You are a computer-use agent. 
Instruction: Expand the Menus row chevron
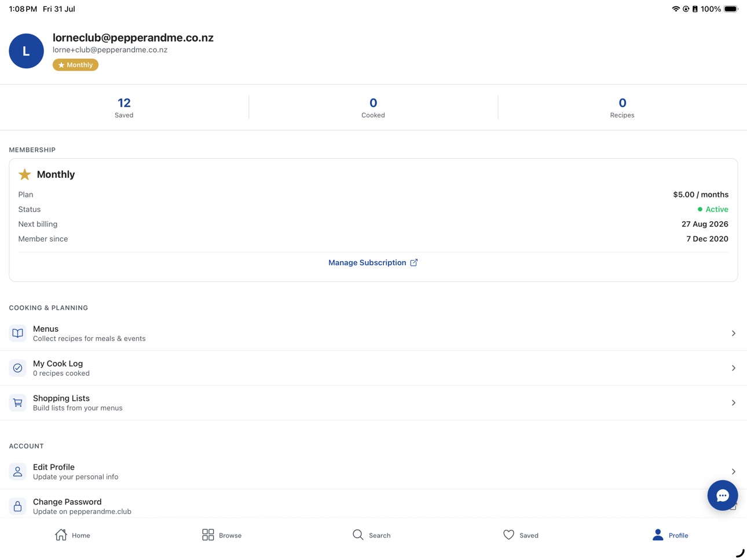click(x=733, y=333)
